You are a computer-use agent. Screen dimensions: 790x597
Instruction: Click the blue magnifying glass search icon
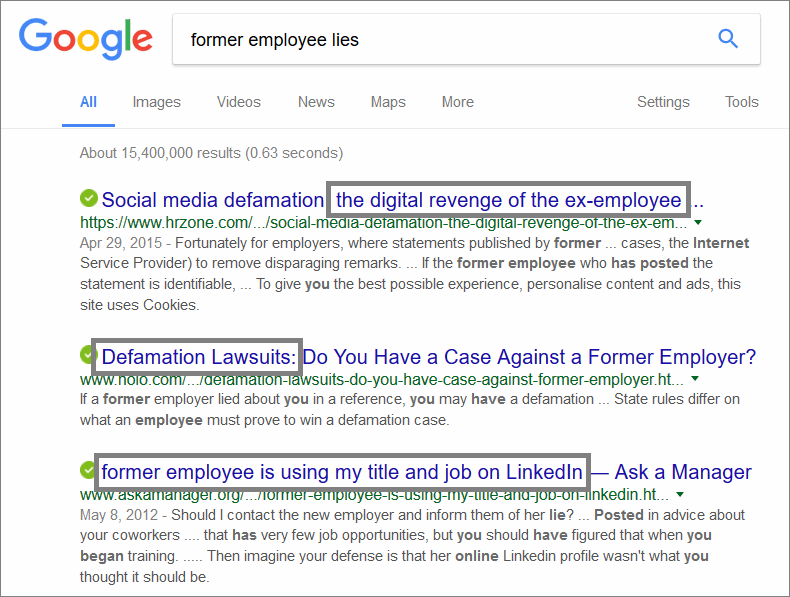728,39
